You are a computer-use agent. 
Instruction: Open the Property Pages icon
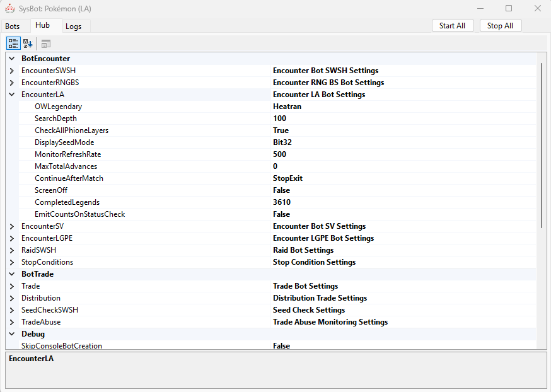[x=45, y=44]
